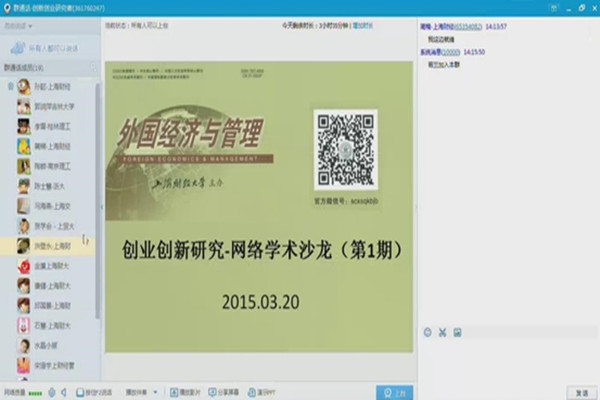Viewport: 600px width, 400px height.
Task: Collapse the left member panel with the arrow
Action: click(102, 207)
